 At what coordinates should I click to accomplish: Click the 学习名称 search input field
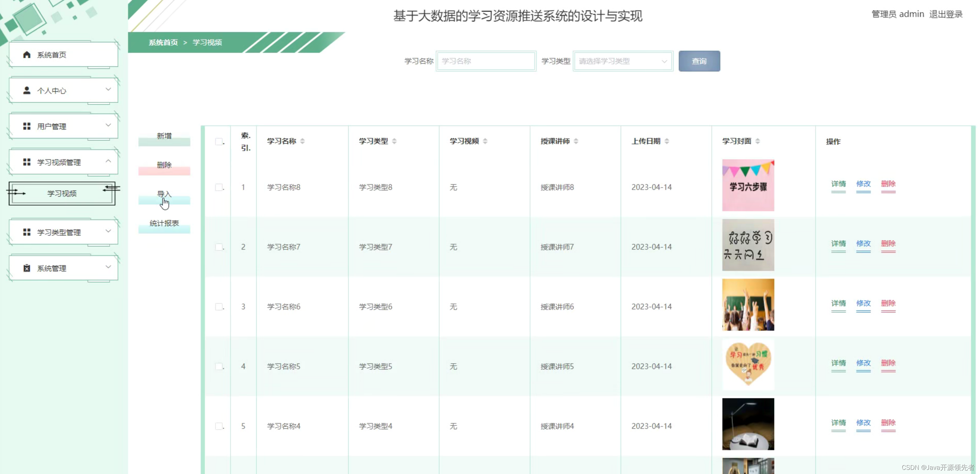[486, 61]
